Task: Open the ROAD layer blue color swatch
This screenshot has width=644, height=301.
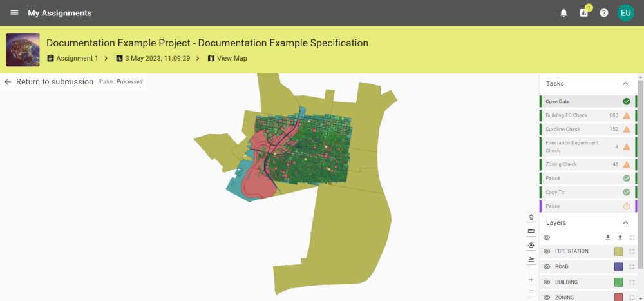Action: (618, 267)
